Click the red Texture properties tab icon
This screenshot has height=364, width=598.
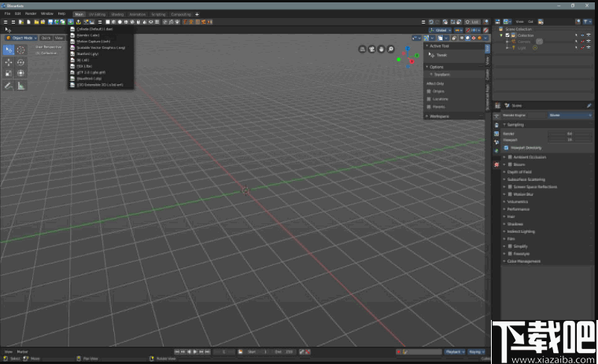[x=496, y=164]
